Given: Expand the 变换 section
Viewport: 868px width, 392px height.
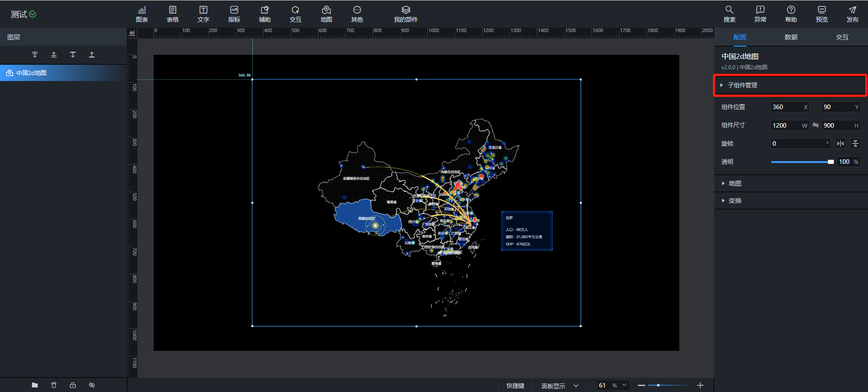Looking at the screenshot, I should point(735,201).
